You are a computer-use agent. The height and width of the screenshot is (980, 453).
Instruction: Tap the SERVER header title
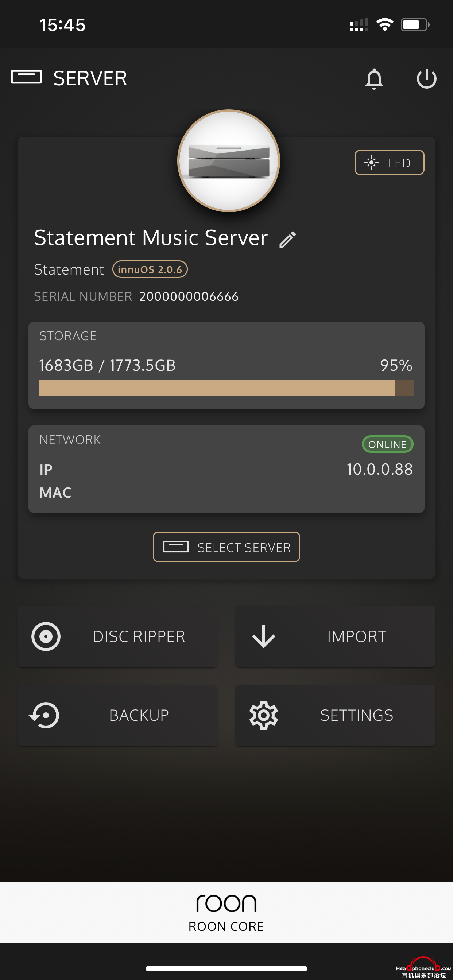(x=90, y=78)
